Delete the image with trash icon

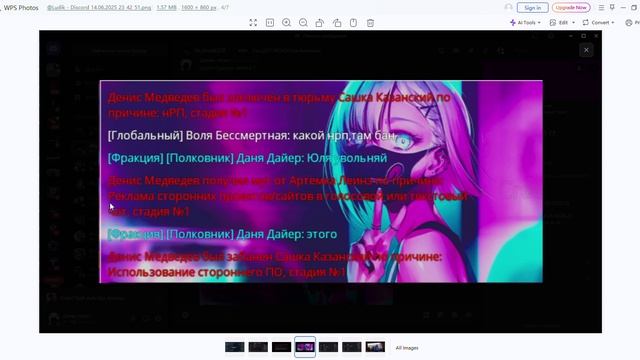coord(370,23)
